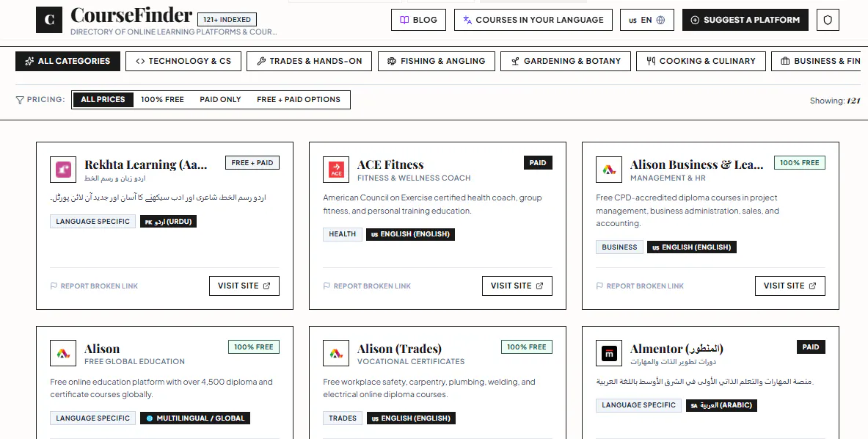
Task: Click the Paid badge on ACE Fitness
Action: click(538, 163)
